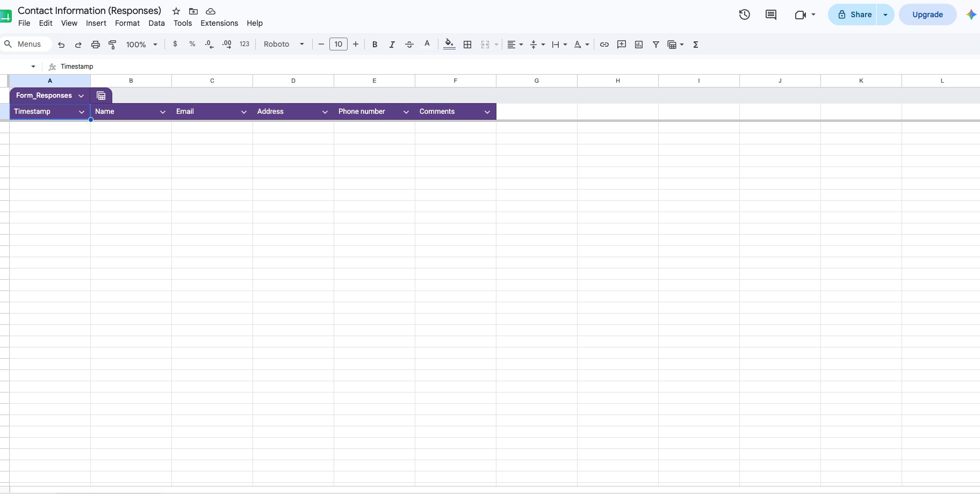Open horizontal align dropdown
This screenshot has width=980, height=494.
pyautogui.click(x=515, y=45)
